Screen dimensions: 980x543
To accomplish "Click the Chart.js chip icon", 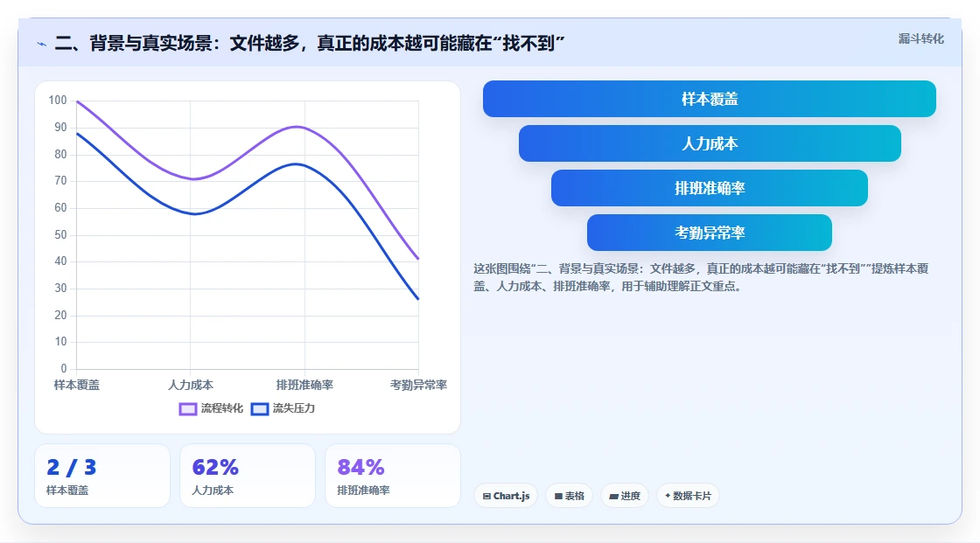I will point(486,496).
